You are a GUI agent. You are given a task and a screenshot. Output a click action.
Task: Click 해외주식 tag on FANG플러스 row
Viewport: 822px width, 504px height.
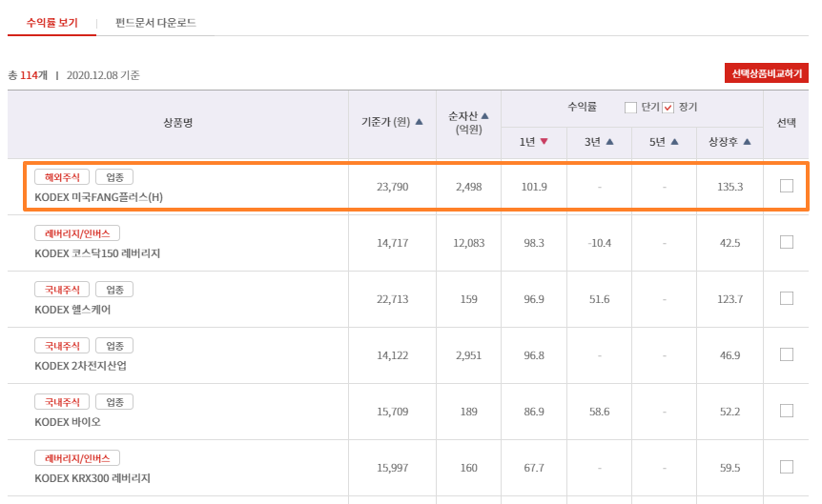click(62, 177)
